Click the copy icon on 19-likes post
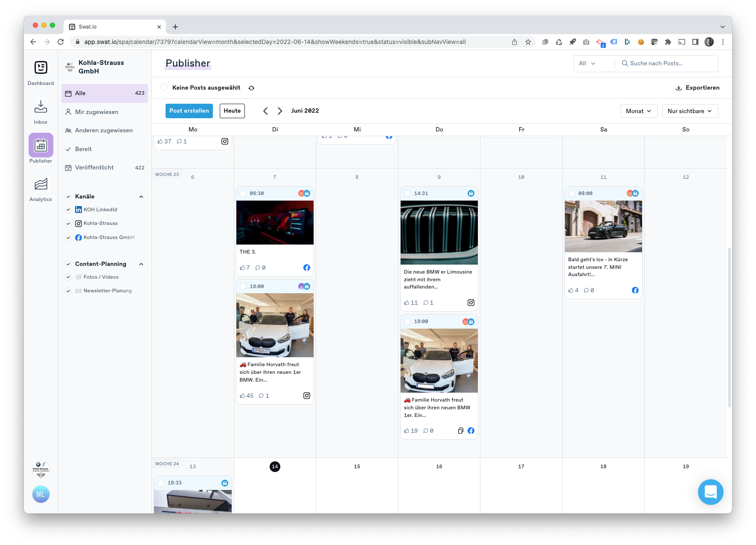 tap(460, 431)
